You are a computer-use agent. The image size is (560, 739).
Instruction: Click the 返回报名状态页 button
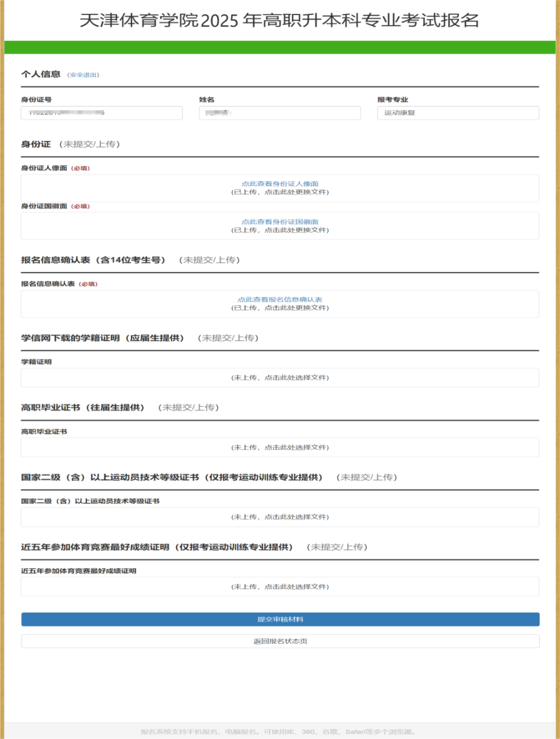pyautogui.click(x=280, y=641)
